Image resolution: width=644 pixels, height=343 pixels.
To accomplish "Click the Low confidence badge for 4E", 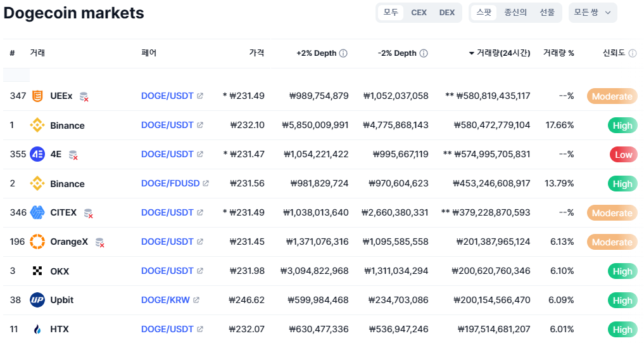I will point(624,155).
